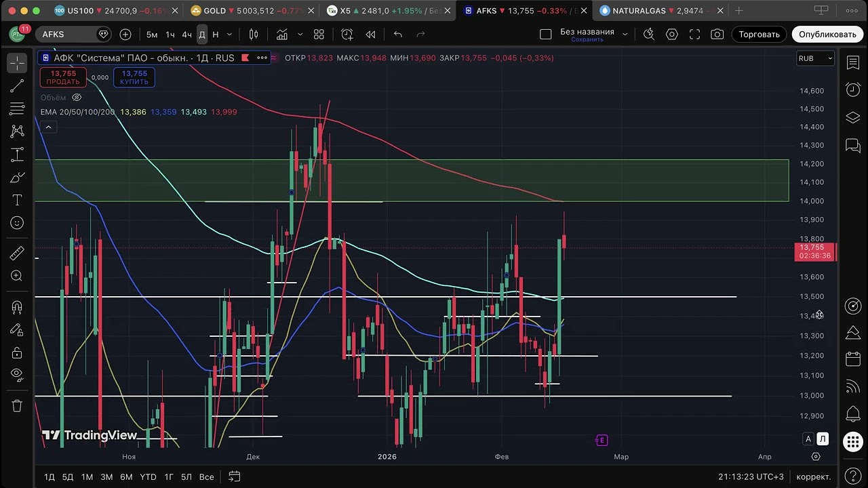
Task: Open the candlestick chart type selector
Action: (x=254, y=35)
